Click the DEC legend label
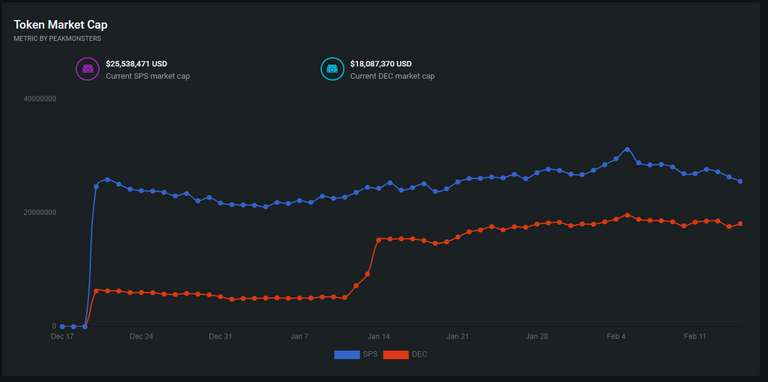Image resolution: width=768 pixels, height=382 pixels. point(420,354)
